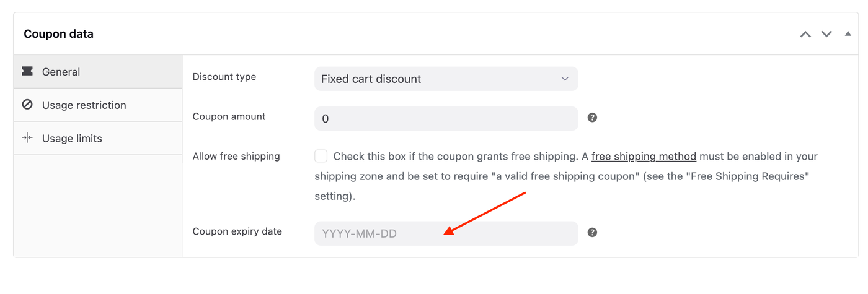Click the Coupon amount help icon
Screen dimensions: 868x294
592,118
